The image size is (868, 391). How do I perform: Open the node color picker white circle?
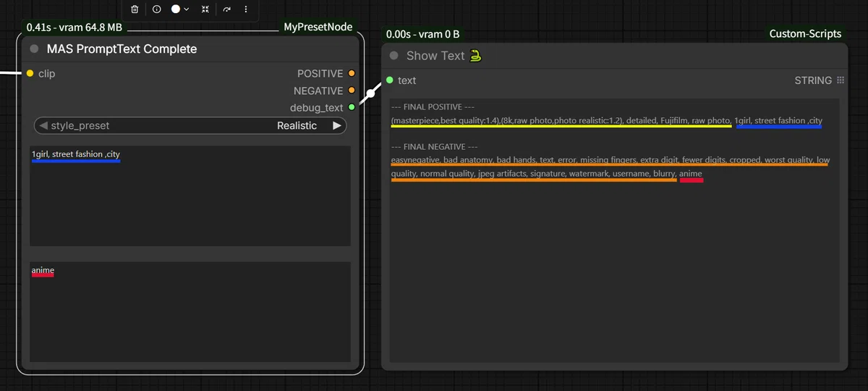176,9
